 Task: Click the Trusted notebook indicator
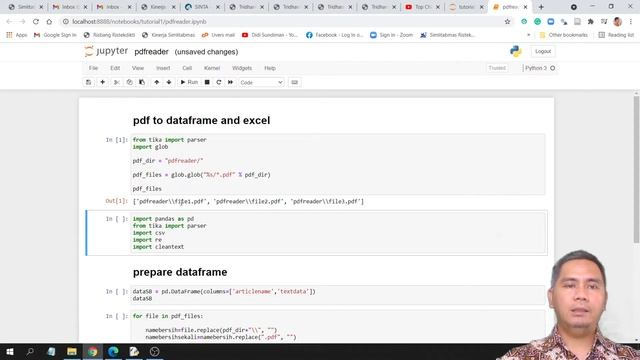497,68
